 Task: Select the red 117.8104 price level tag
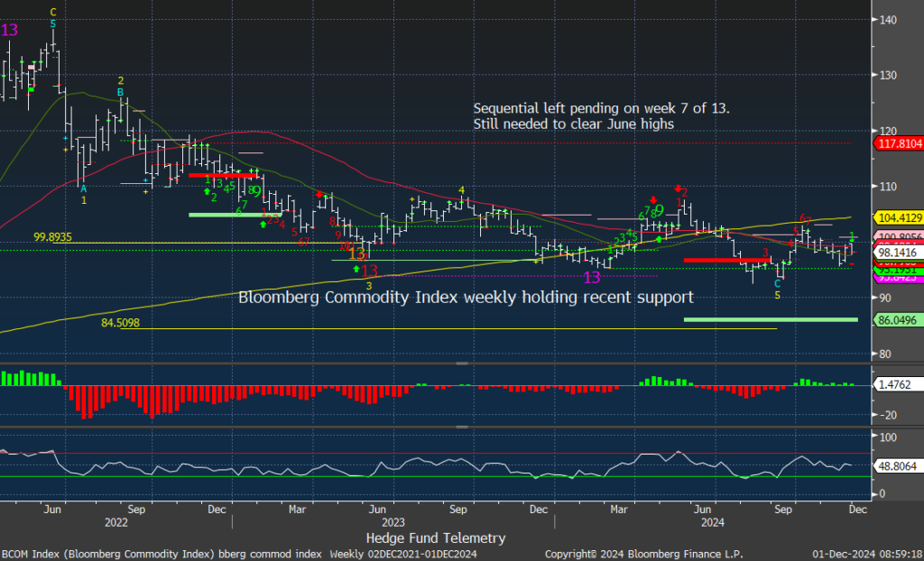pos(899,143)
